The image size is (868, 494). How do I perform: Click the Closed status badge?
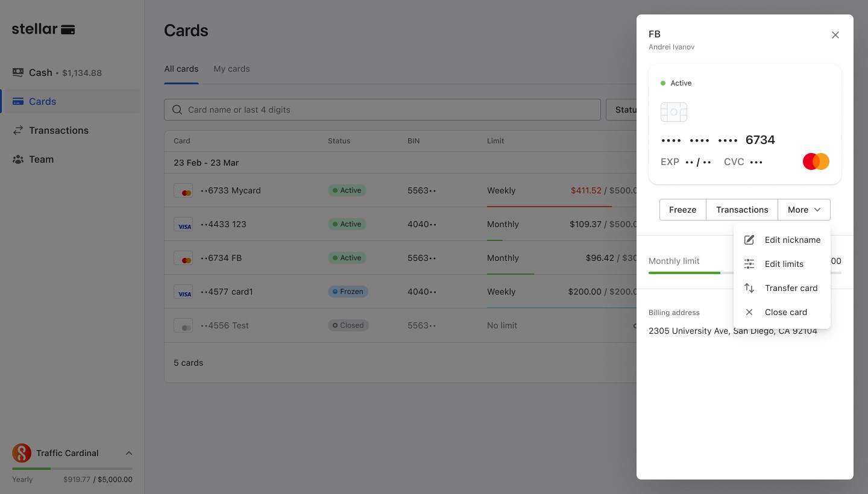pos(348,325)
